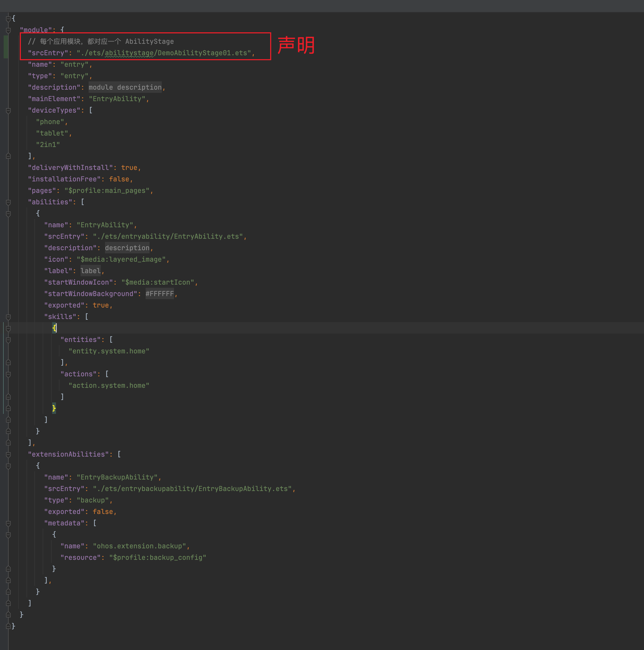644x650 pixels.
Task: Collapse the "abilities" array fold marker
Action: click(8, 202)
